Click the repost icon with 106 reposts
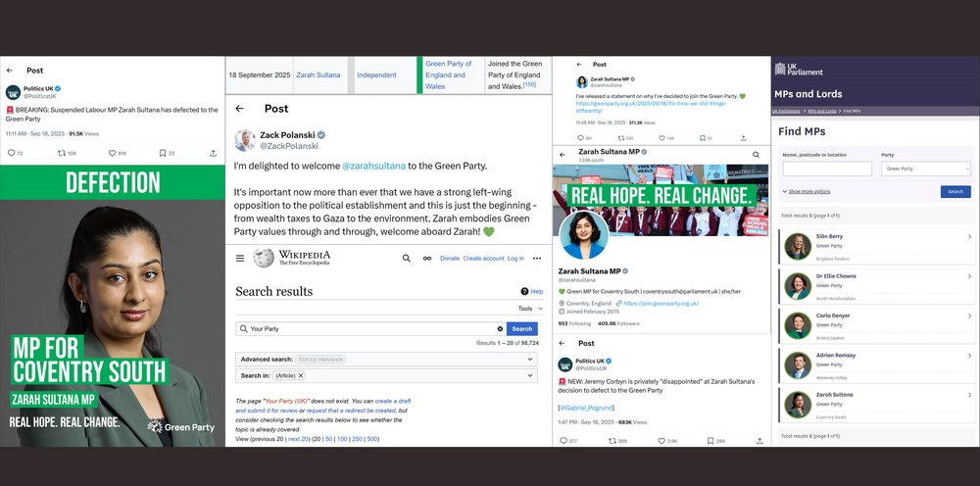The width and height of the screenshot is (980, 486). pyautogui.click(x=61, y=153)
